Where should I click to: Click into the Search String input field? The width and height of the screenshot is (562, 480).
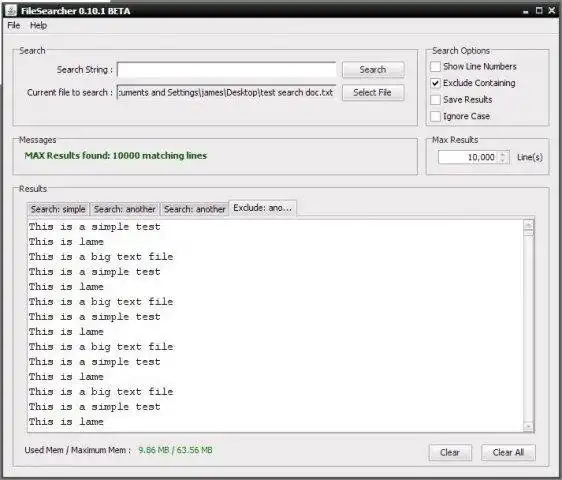point(227,70)
